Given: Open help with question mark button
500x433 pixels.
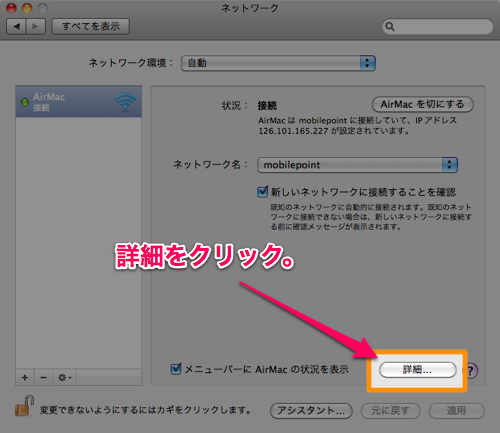Looking at the screenshot, I should pos(470,370).
